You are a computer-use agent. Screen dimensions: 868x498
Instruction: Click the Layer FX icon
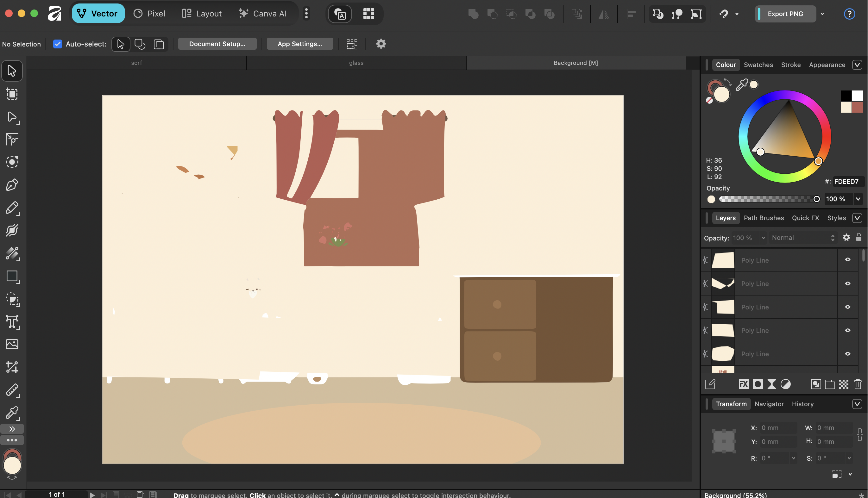coord(744,384)
